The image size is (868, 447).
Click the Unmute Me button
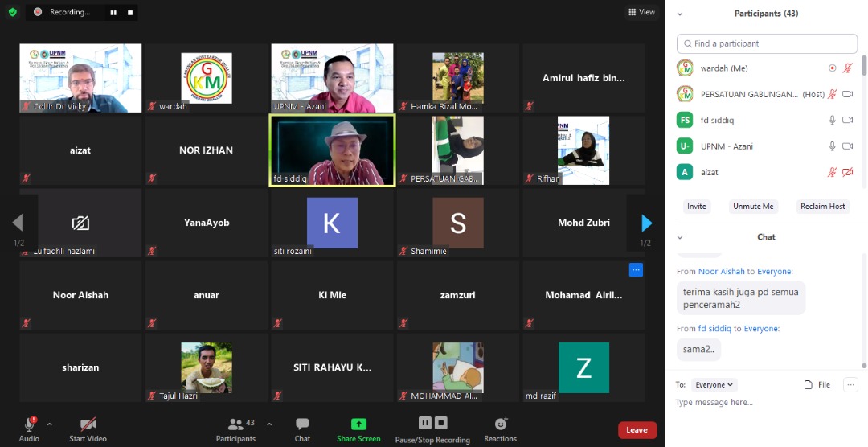[x=753, y=207]
